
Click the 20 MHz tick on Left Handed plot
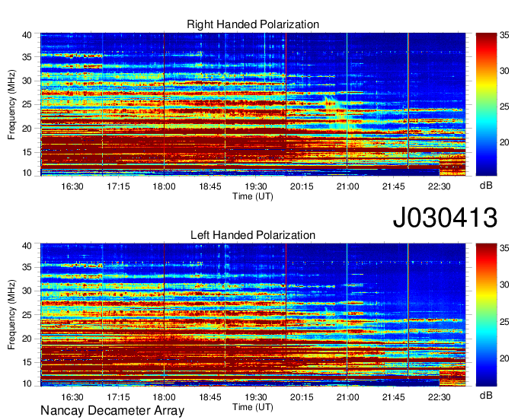(x=27, y=339)
